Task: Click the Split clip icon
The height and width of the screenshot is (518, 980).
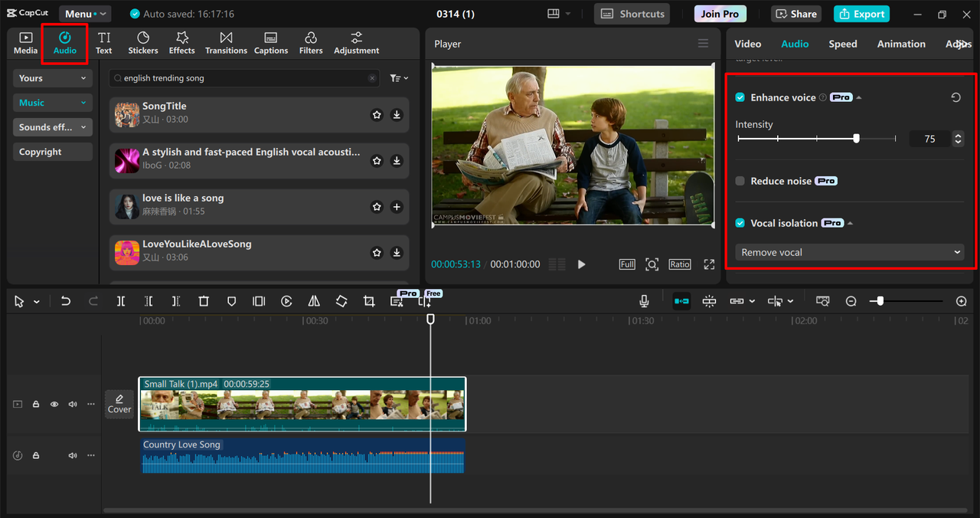Action: pos(120,301)
